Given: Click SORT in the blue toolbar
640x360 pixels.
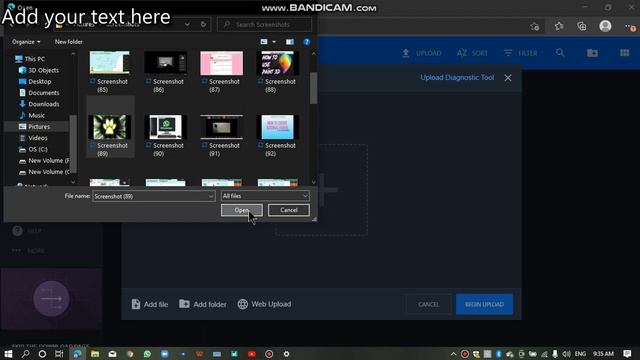Looking at the screenshot, I should point(472,53).
